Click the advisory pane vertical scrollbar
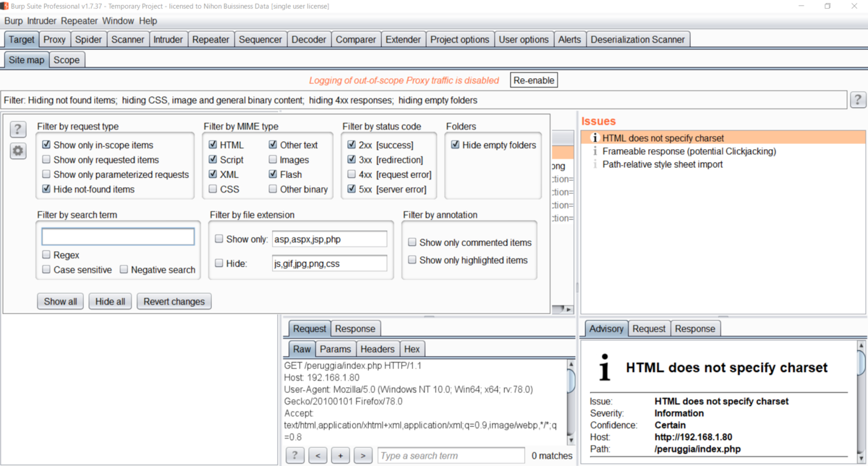This screenshot has width=868, height=466. click(x=861, y=402)
